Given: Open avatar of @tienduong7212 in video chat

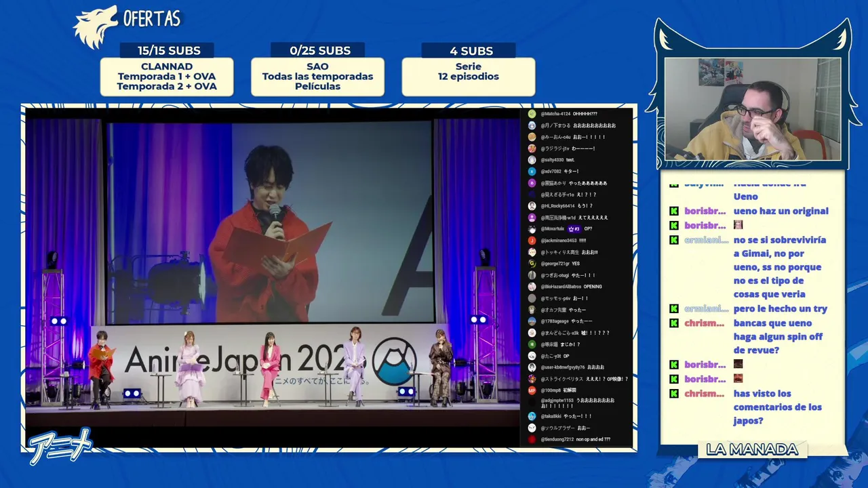Looking at the screenshot, I should click(532, 439).
